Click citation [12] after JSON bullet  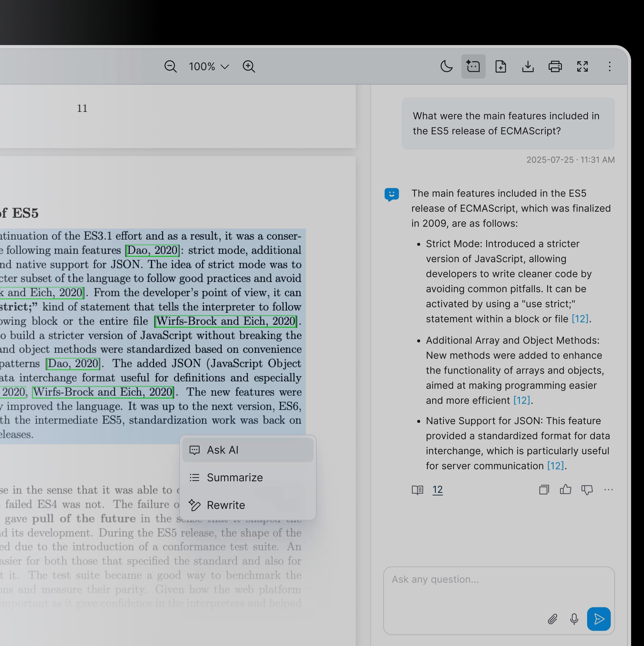[x=555, y=466]
